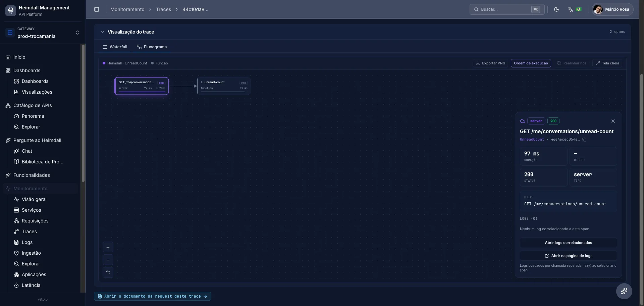Open Biblioteca de Prompts item
Viewport: 644px width, 306px height.
(x=44, y=162)
